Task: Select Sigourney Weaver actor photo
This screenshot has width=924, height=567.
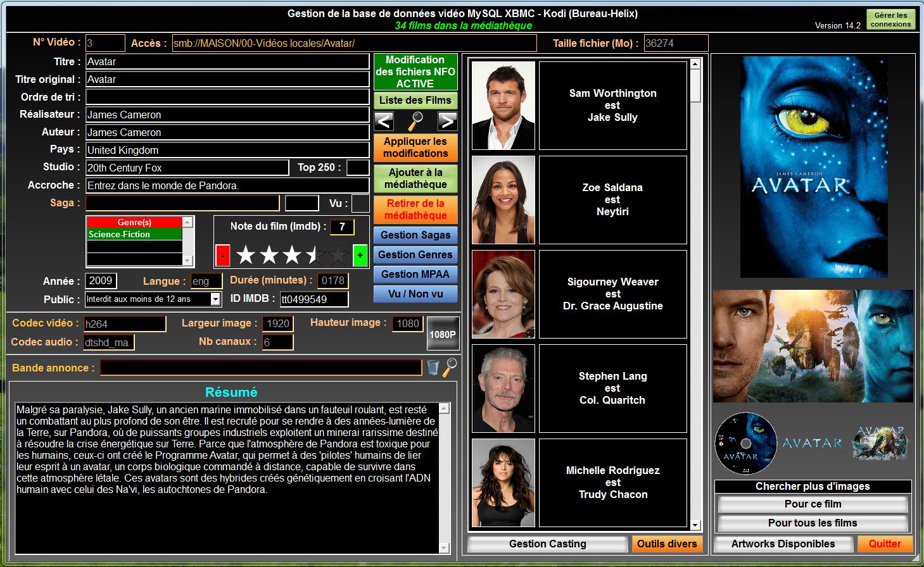Action: point(503,294)
